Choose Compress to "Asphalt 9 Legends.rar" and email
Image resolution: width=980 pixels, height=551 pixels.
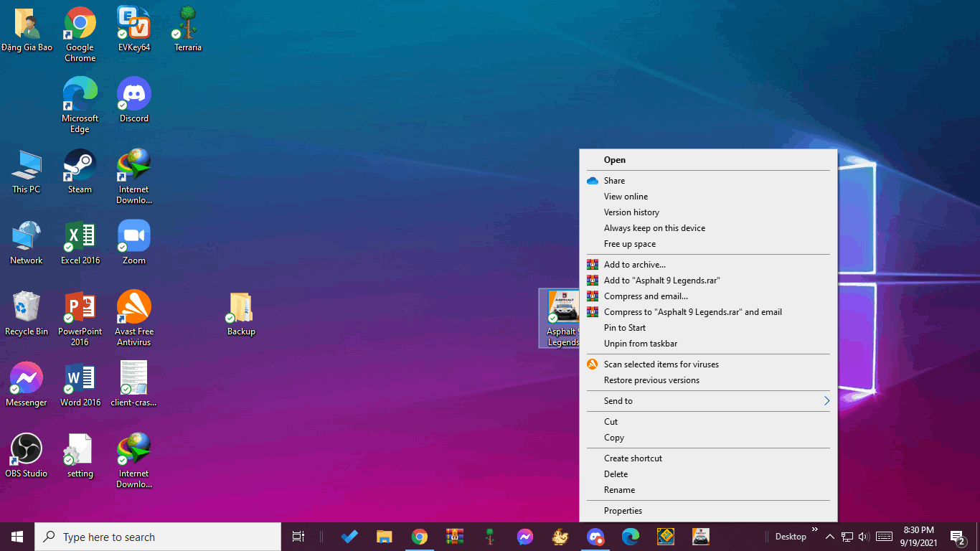click(708, 312)
